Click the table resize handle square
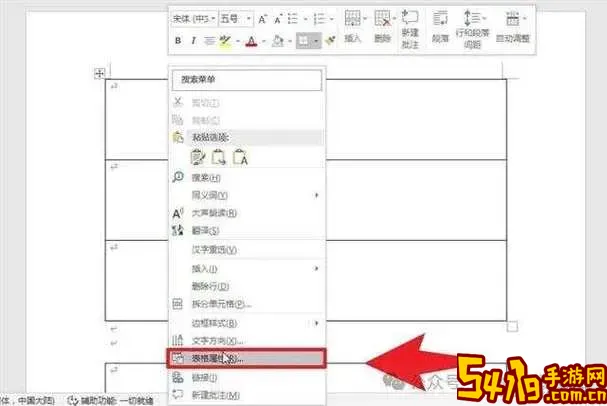This screenshot has height=406, width=607. 512,327
